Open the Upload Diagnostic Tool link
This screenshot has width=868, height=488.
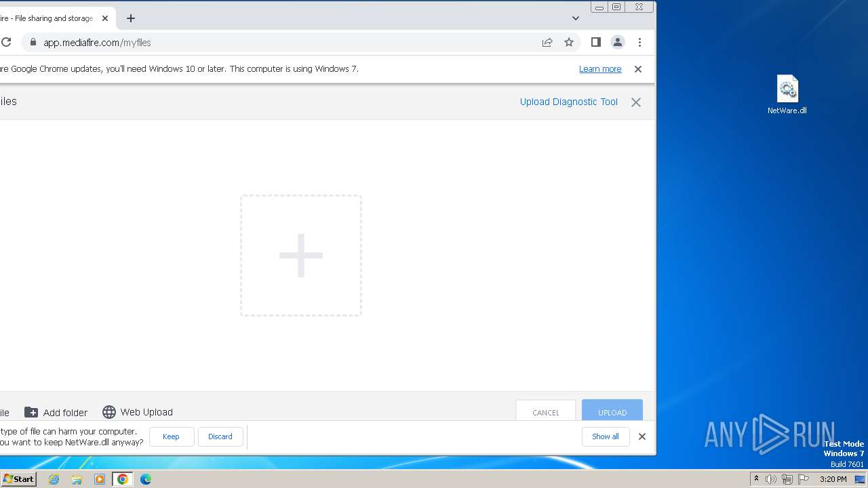[x=569, y=102]
